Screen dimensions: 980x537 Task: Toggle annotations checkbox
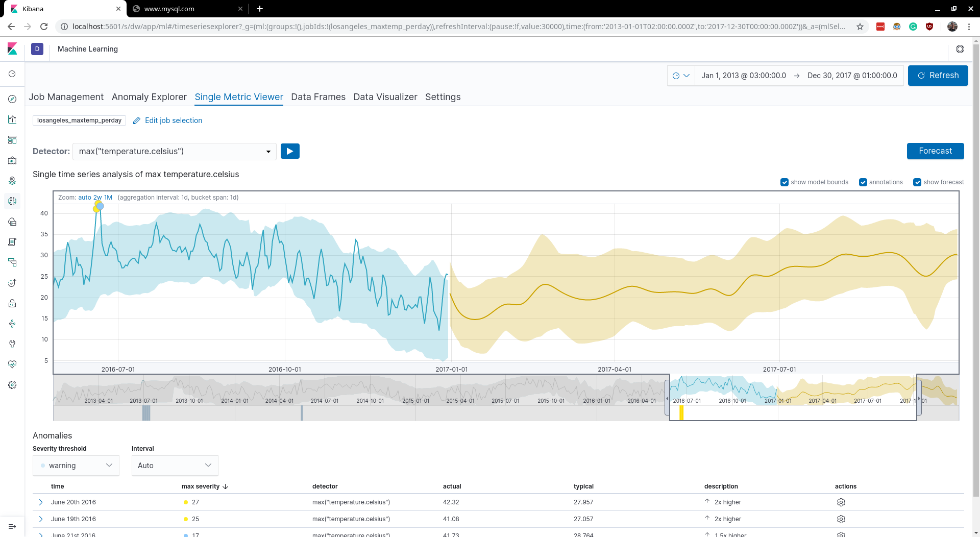coord(863,182)
